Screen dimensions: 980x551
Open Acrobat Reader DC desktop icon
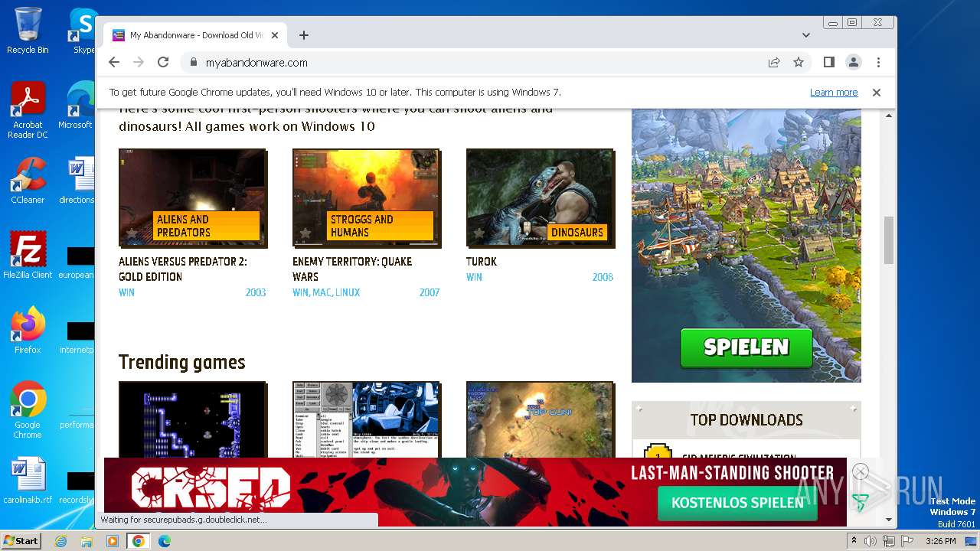(x=28, y=110)
